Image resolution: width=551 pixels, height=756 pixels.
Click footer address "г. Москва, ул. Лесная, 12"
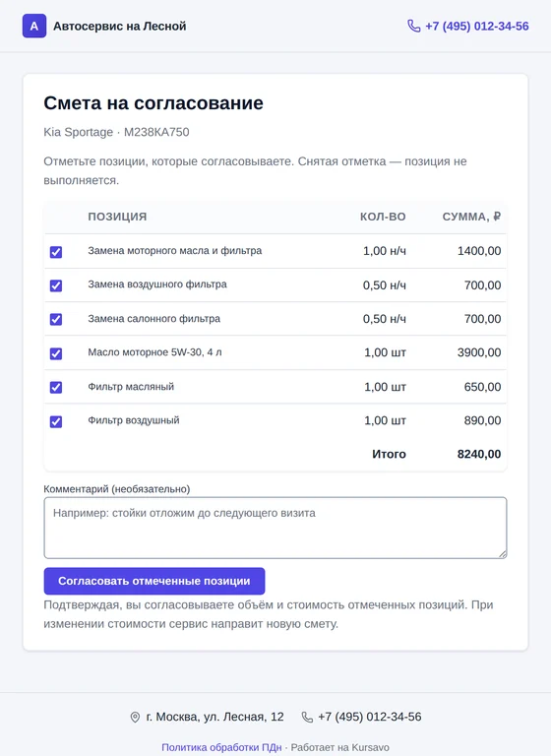pos(215,717)
